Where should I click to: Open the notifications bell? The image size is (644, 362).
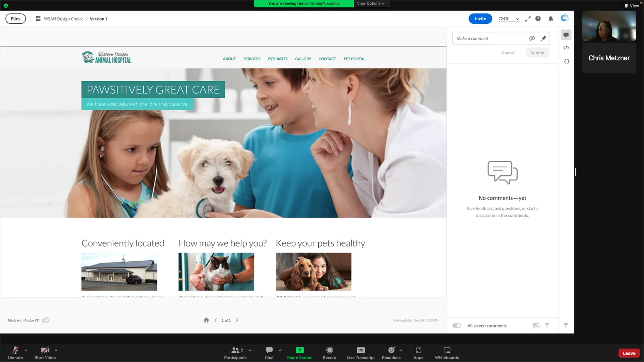tap(551, 19)
